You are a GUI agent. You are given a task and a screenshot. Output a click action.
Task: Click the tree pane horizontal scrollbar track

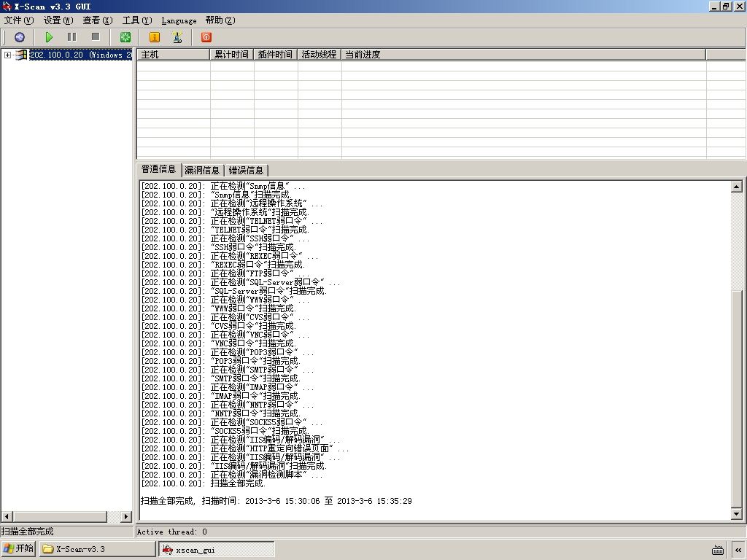[x=114, y=517]
